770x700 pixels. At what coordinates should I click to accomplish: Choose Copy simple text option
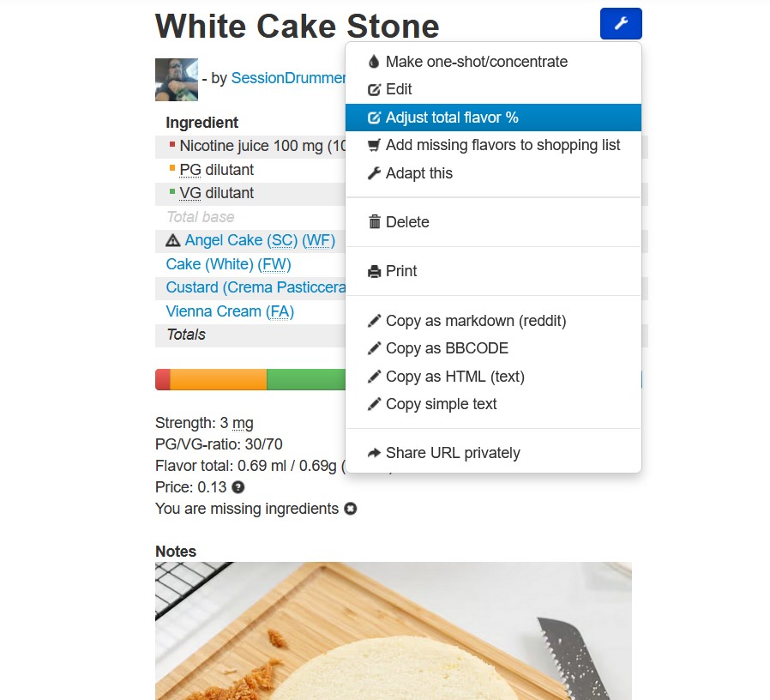[441, 404]
